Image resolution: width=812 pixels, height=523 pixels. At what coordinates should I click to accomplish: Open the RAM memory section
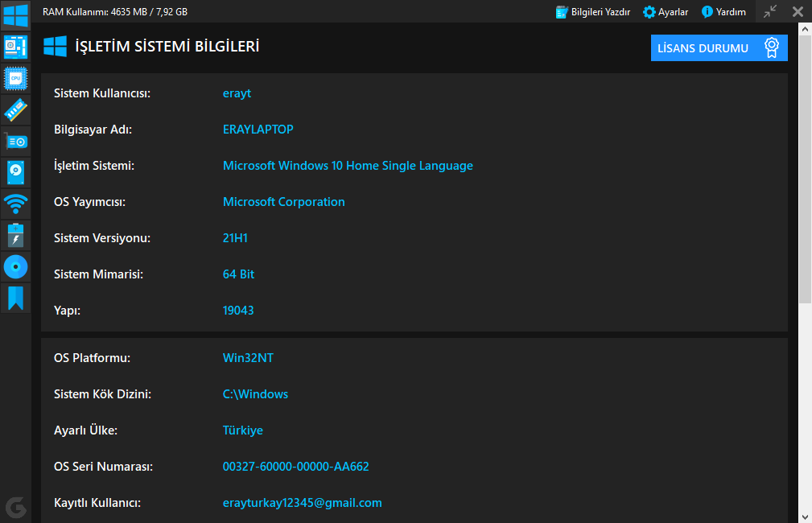pyautogui.click(x=15, y=109)
